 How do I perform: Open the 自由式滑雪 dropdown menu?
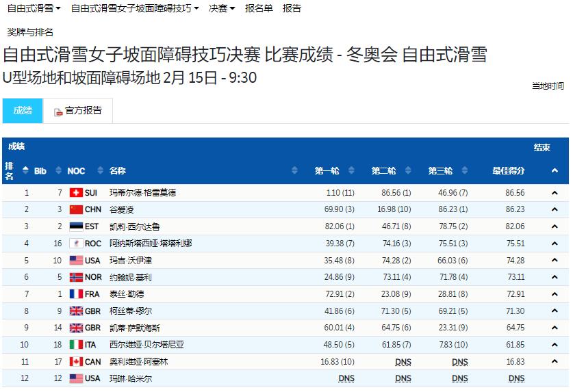pyautogui.click(x=34, y=8)
